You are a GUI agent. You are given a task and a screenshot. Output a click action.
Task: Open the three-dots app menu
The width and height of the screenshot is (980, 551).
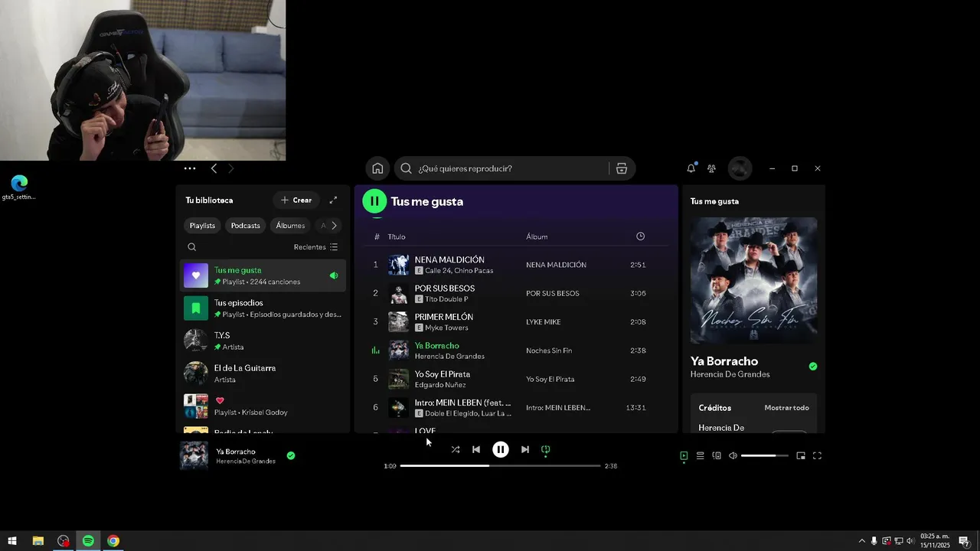click(x=190, y=168)
